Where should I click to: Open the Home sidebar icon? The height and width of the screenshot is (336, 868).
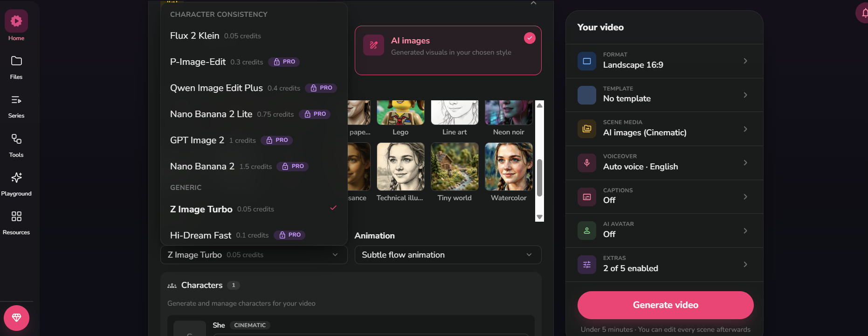(x=16, y=21)
